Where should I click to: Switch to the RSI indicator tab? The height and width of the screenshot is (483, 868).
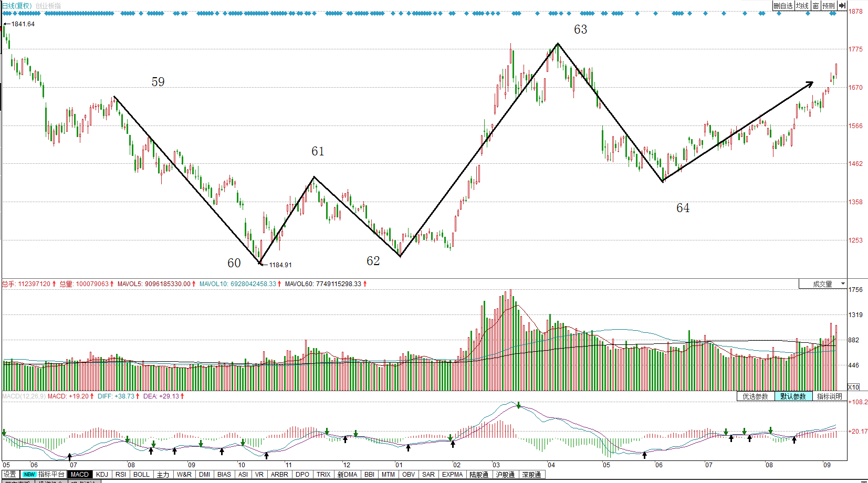pyautogui.click(x=121, y=474)
